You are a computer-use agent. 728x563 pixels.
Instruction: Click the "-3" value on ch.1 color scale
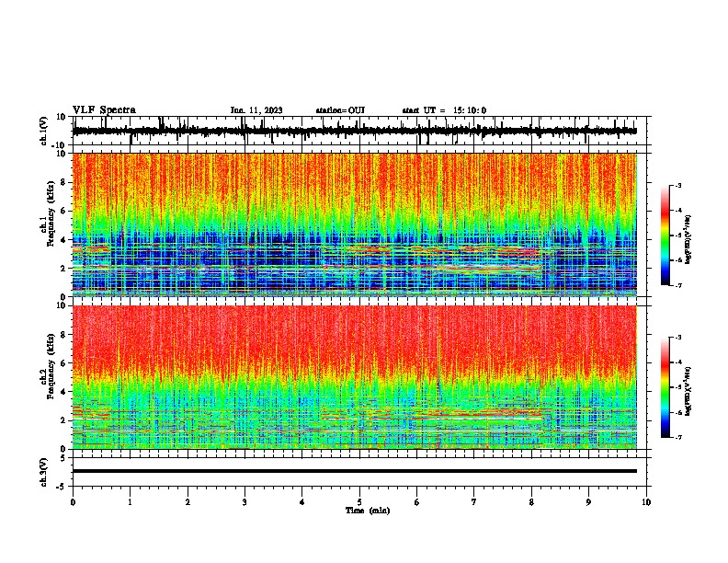(x=677, y=186)
